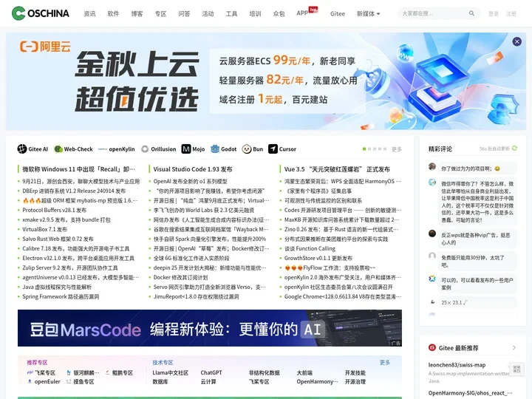Open 'Docker 修改其订阅计划' news item
This screenshot has height=399, width=532.
(180, 277)
